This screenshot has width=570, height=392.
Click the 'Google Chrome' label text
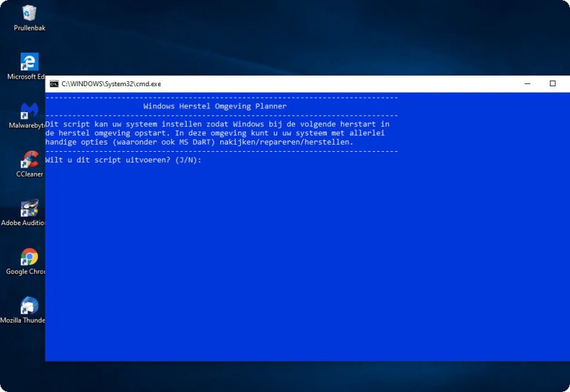tap(26, 272)
